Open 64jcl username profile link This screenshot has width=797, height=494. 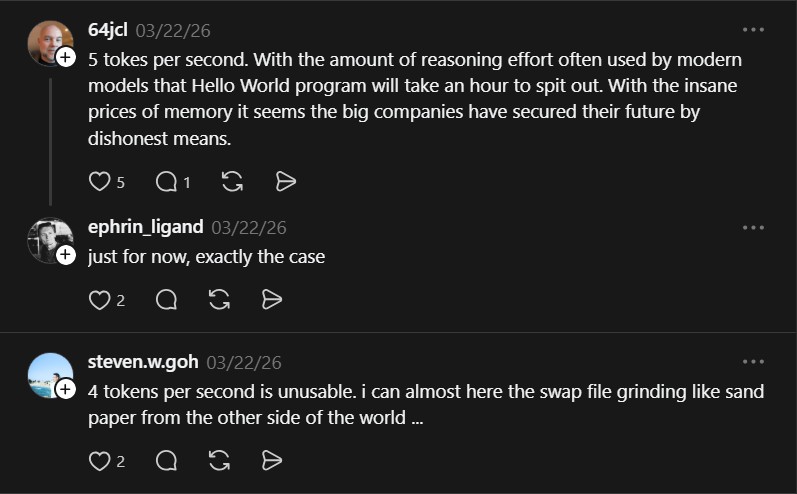[x=108, y=30]
